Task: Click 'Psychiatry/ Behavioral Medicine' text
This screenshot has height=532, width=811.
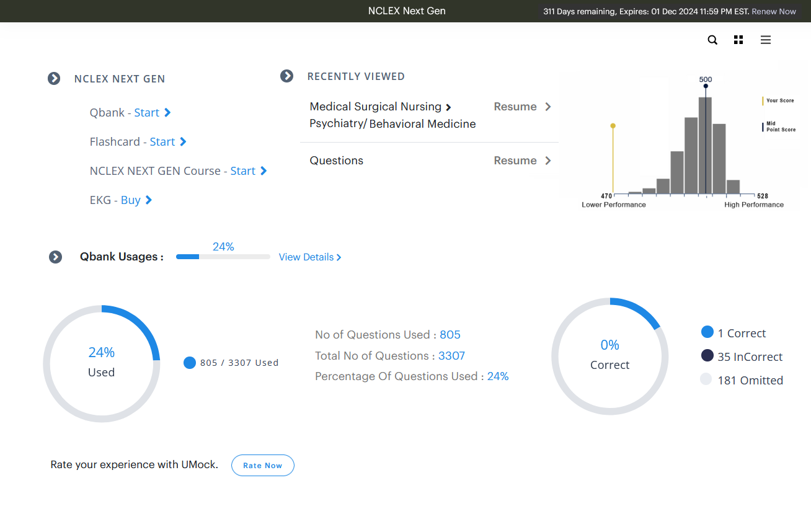Action: [392, 124]
